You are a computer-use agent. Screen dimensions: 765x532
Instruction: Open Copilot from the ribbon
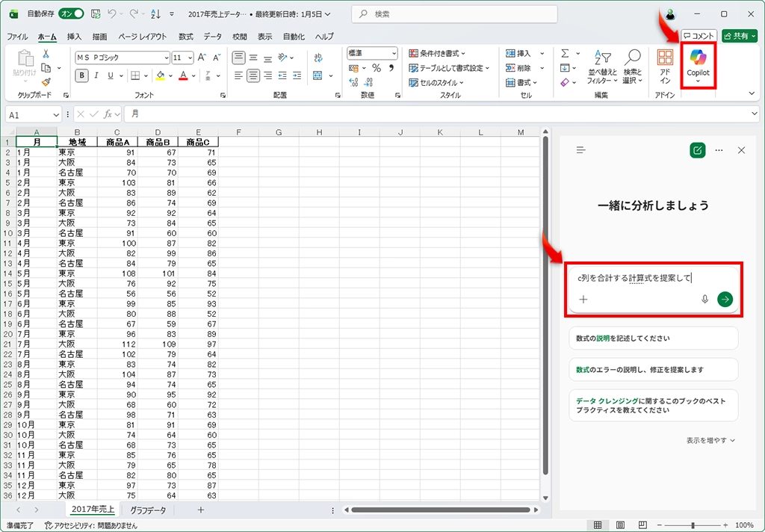[698, 64]
